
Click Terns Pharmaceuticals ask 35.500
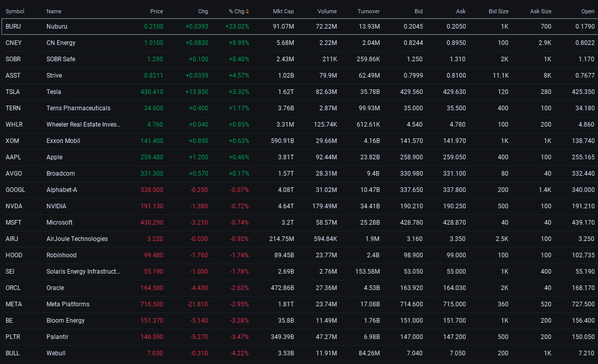(456, 109)
